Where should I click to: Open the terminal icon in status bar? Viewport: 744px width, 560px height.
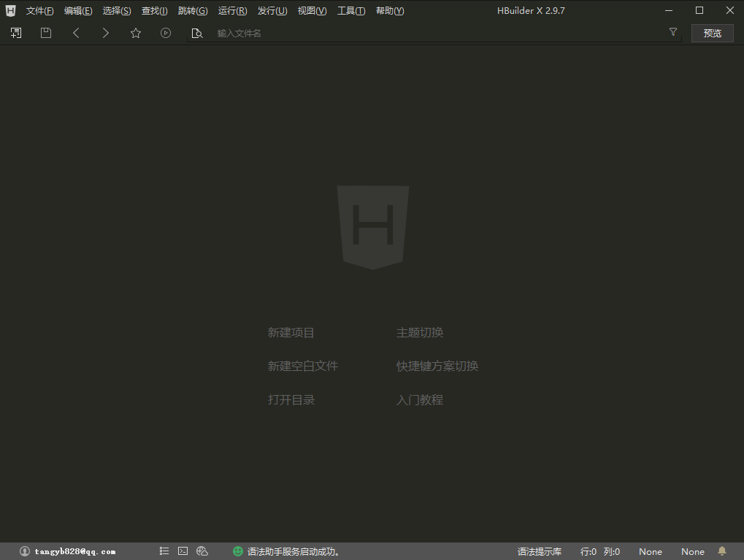tap(183, 551)
